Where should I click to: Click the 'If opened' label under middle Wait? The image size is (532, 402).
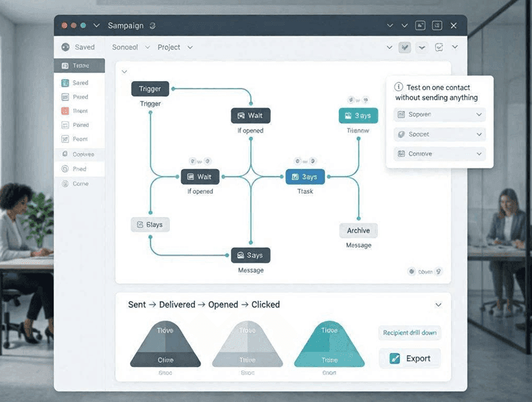(x=200, y=191)
